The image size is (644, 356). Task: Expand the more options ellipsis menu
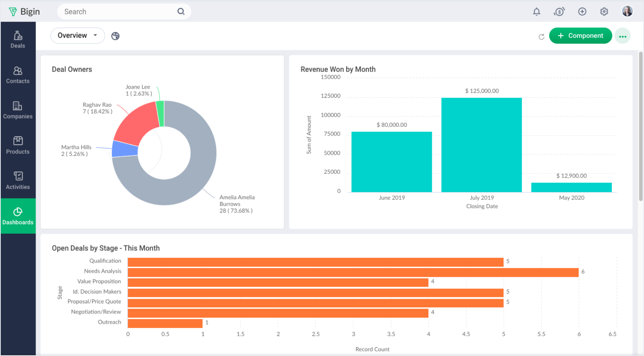623,36
